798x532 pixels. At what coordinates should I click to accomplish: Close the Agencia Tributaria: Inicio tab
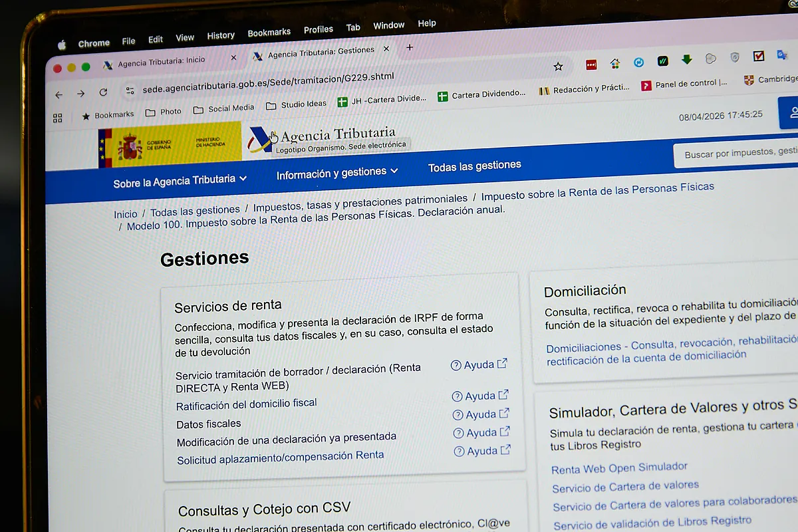[233, 58]
